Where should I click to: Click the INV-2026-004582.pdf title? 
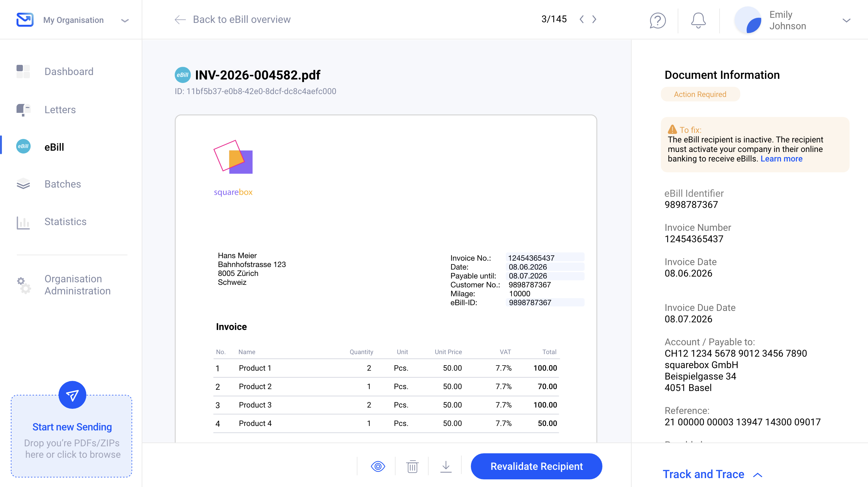257,75
